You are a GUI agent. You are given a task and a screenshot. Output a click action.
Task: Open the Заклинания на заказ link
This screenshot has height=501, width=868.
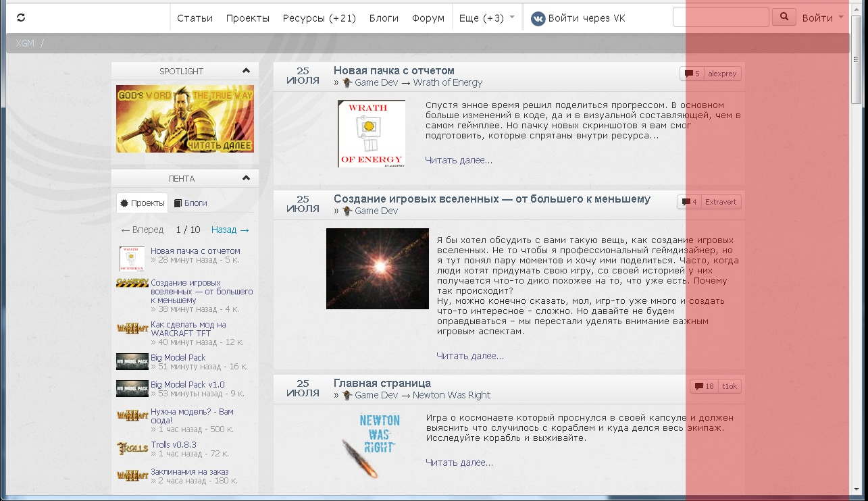coord(190,472)
